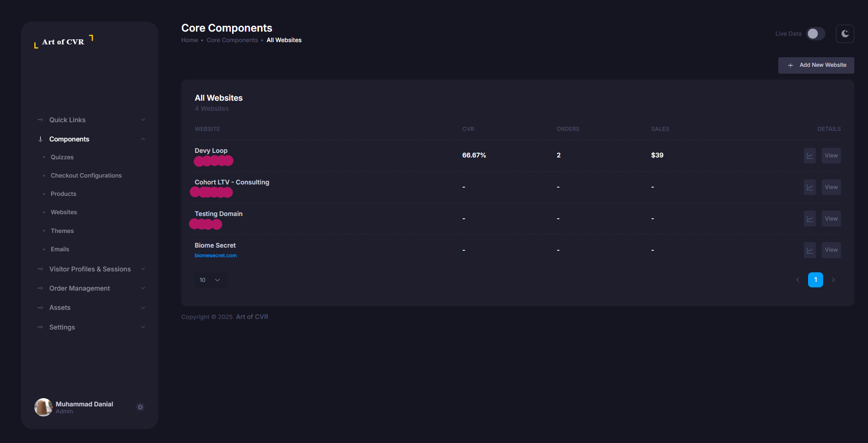Toggle the Live Data switch

pyautogui.click(x=815, y=34)
